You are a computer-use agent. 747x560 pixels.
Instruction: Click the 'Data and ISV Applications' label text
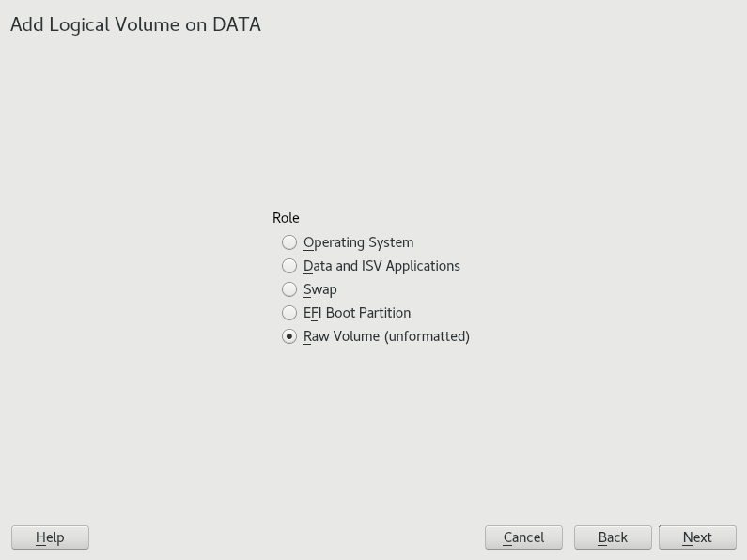(381, 266)
